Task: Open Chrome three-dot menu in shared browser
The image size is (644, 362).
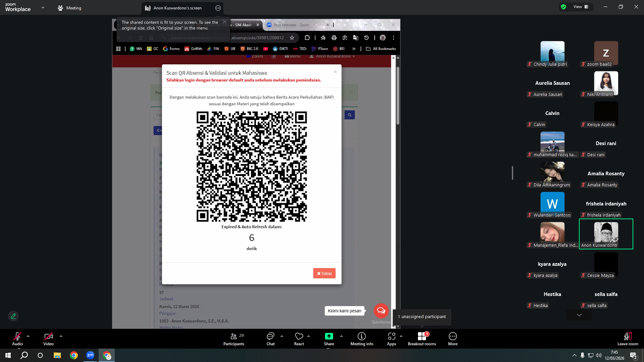Action: tap(393, 38)
